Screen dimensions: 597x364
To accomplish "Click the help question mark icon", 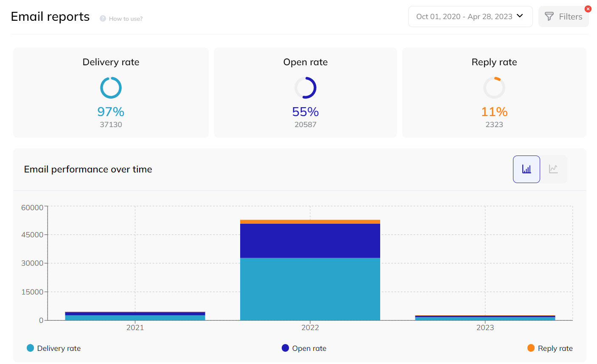I will coord(103,19).
